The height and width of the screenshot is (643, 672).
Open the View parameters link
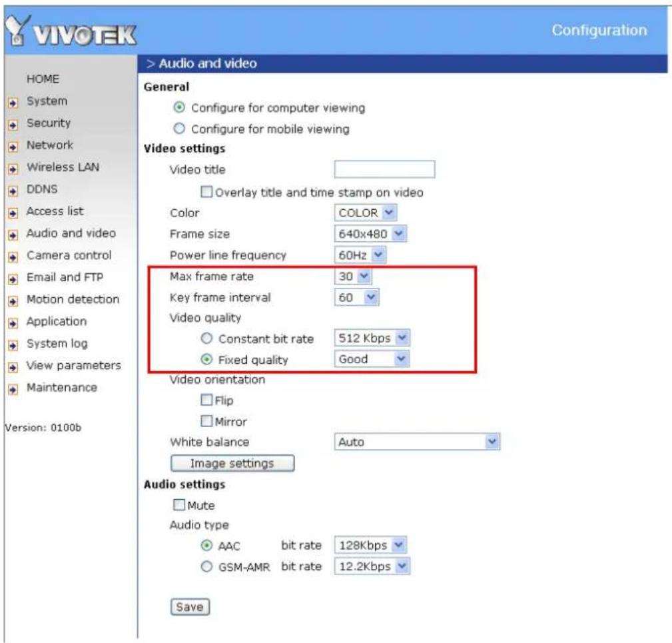[x=74, y=365]
